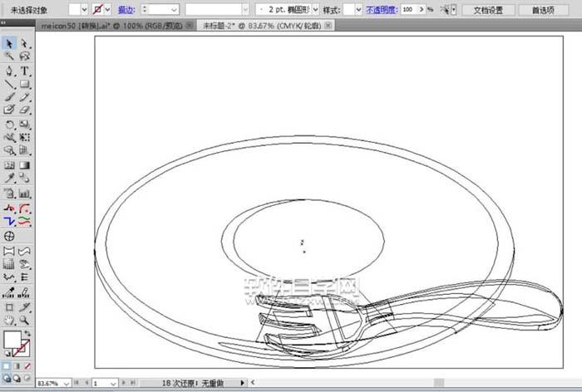Pick the Free Transform tool
The image size is (582, 392).
pos(24,138)
